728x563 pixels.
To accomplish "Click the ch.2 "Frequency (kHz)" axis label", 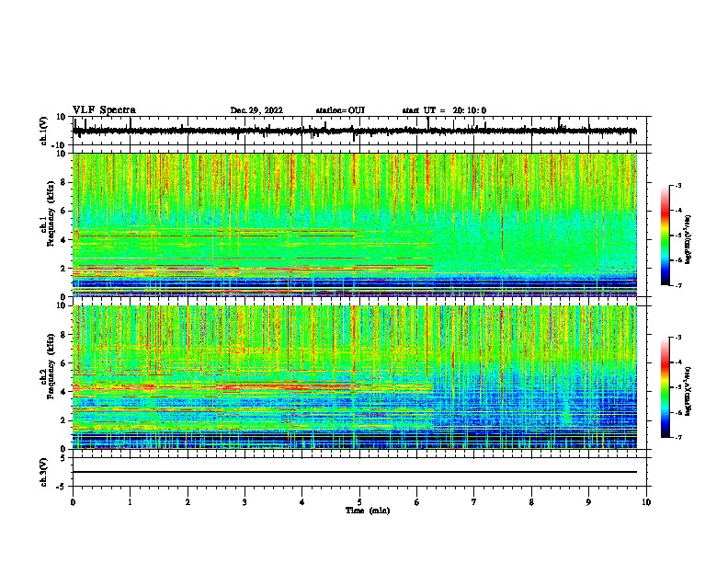I will [x=51, y=366].
